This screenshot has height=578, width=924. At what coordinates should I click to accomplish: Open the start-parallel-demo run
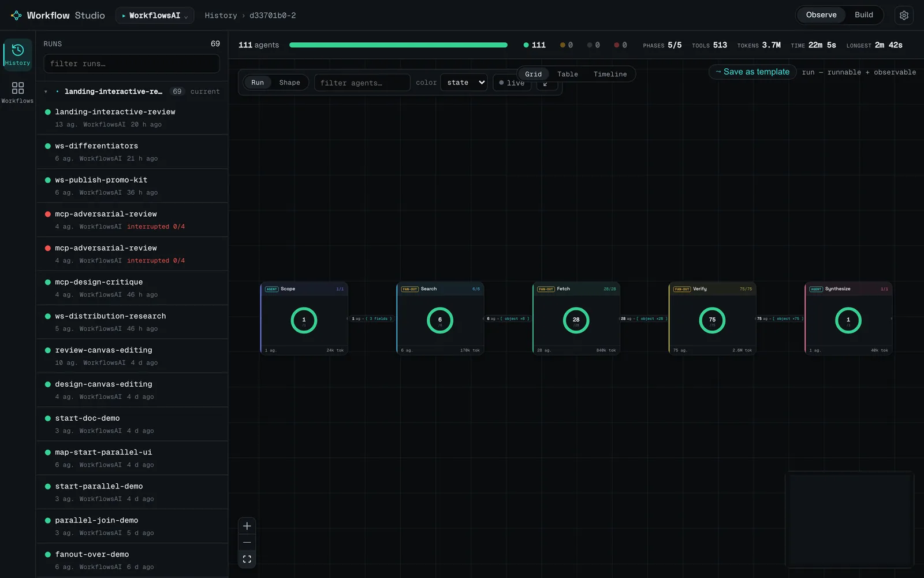pos(132,492)
